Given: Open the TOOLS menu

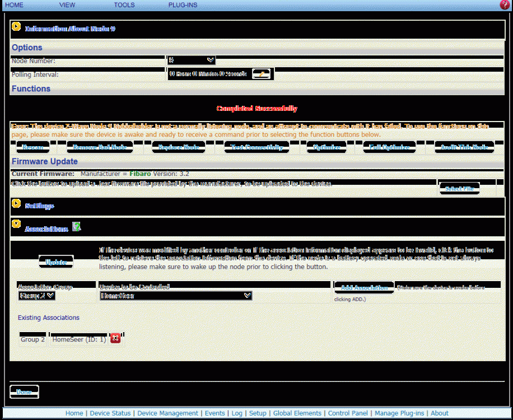Looking at the screenshot, I should [124, 4].
